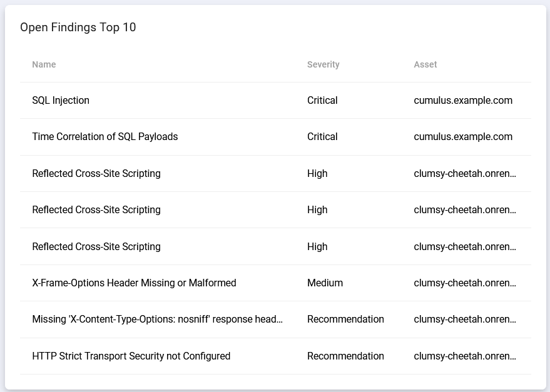The height and width of the screenshot is (392, 550).
Task: Open the Missing X-Content-Type-Options nosniff finding
Action: click(x=157, y=319)
